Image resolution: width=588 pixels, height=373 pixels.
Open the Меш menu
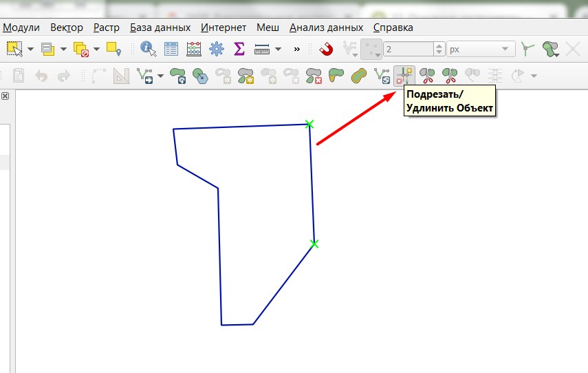tap(268, 28)
